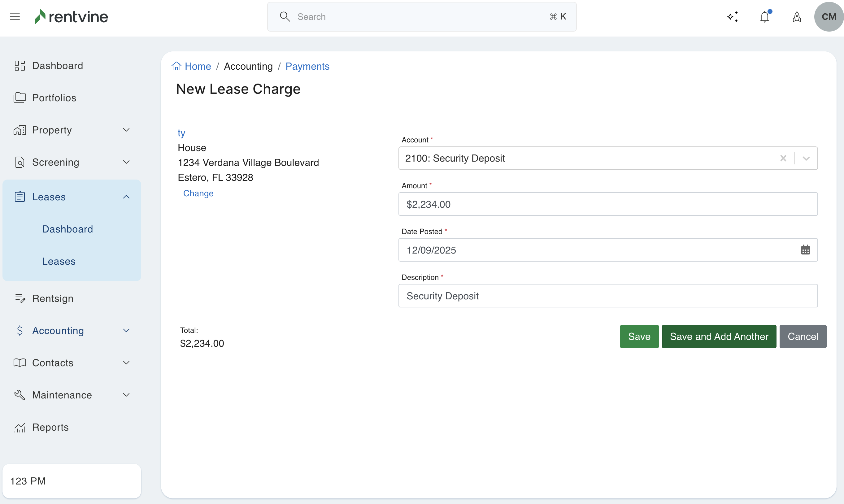Select the Leases submenu item
Image resolution: width=844 pixels, height=504 pixels.
click(x=59, y=261)
